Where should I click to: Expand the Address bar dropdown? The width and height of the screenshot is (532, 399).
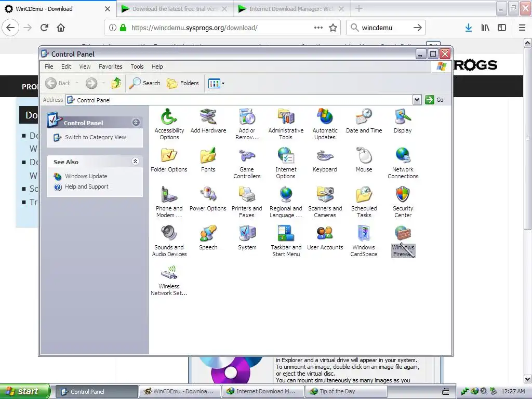click(x=417, y=100)
